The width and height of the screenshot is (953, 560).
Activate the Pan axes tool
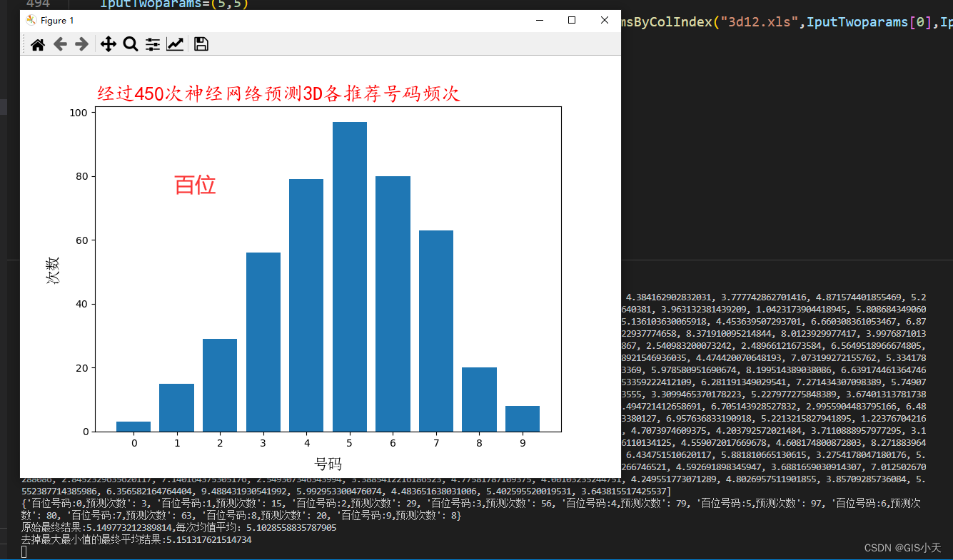click(109, 44)
